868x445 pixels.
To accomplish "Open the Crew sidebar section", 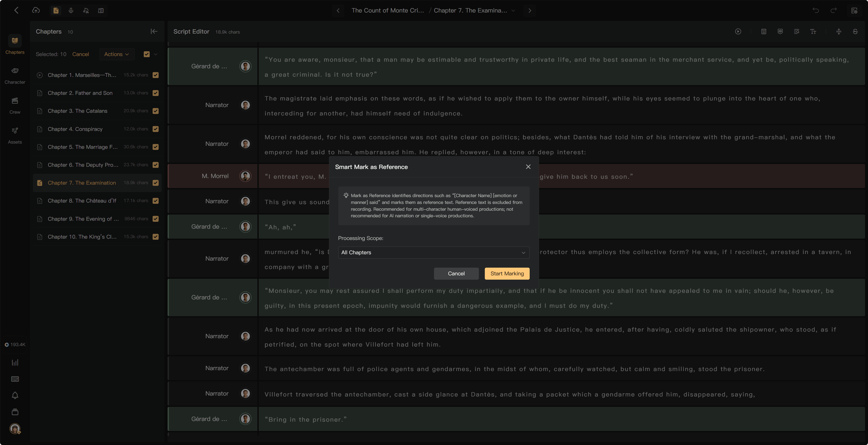I will (x=15, y=105).
